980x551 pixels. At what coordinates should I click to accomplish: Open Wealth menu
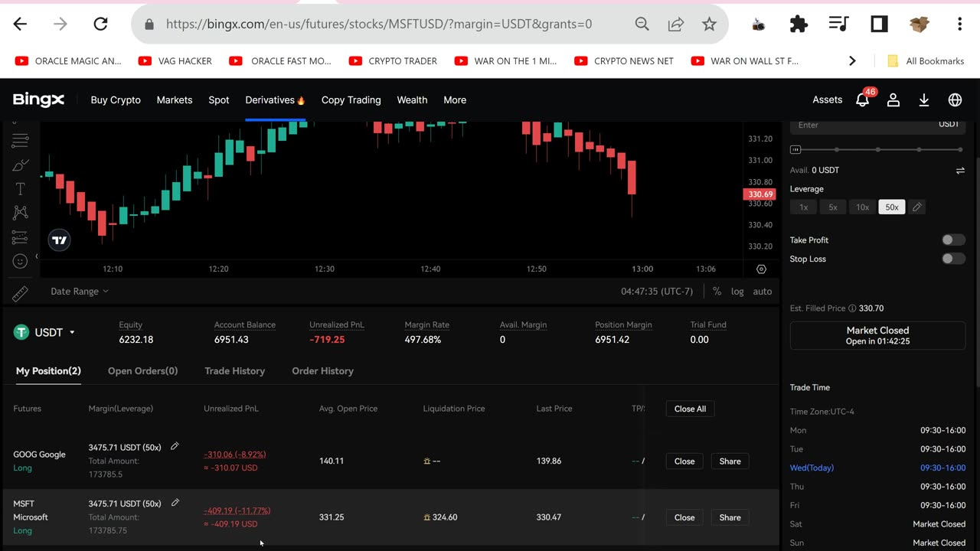coord(412,100)
